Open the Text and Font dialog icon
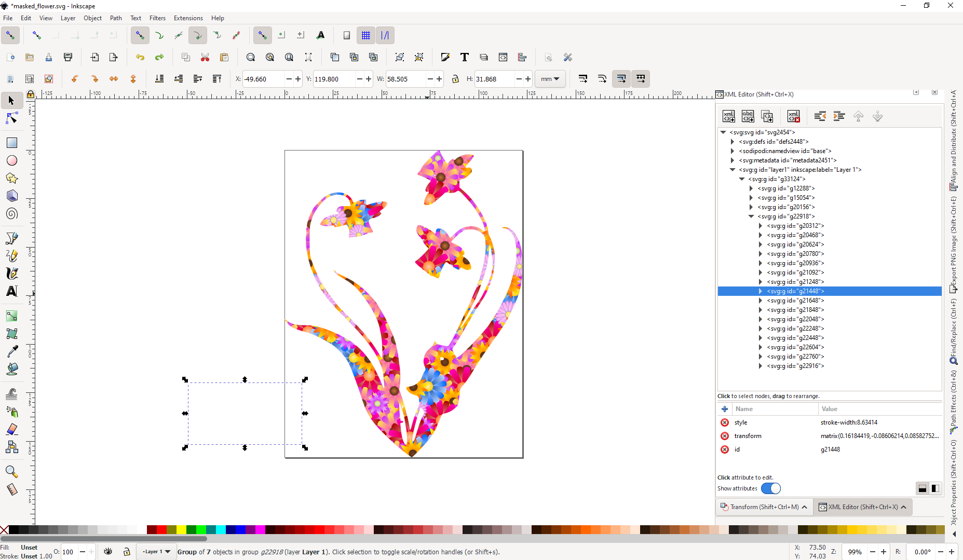This screenshot has height=560, width=963. (464, 57)
